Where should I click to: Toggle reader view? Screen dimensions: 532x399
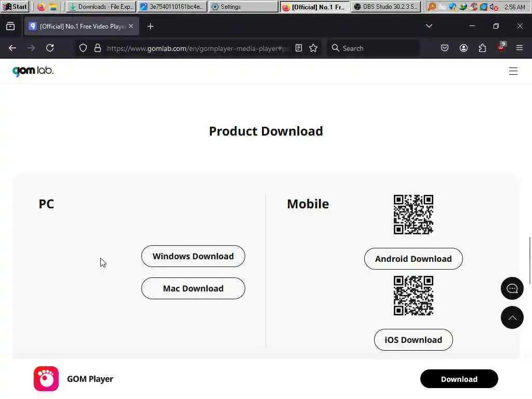(x=299, y=48)
